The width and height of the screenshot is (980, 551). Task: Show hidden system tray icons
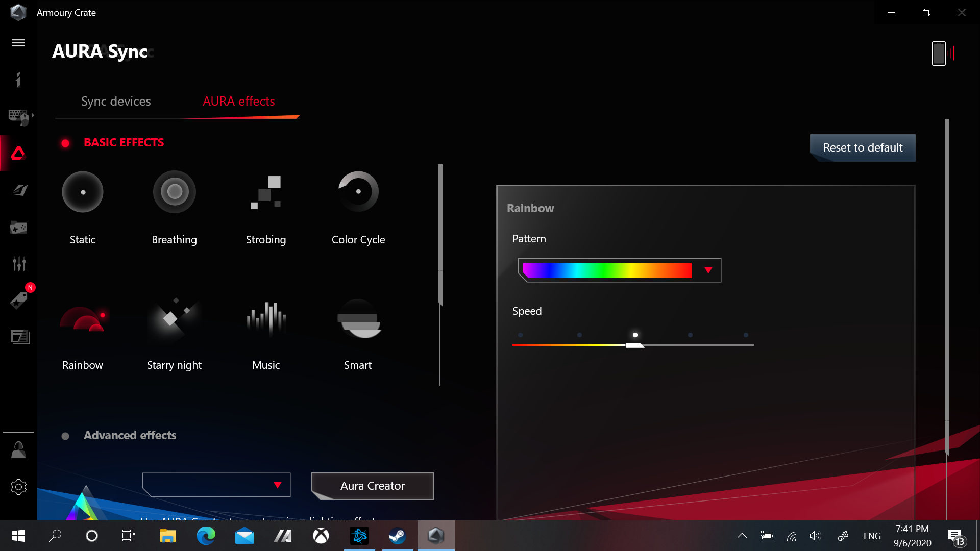[742, 536]
